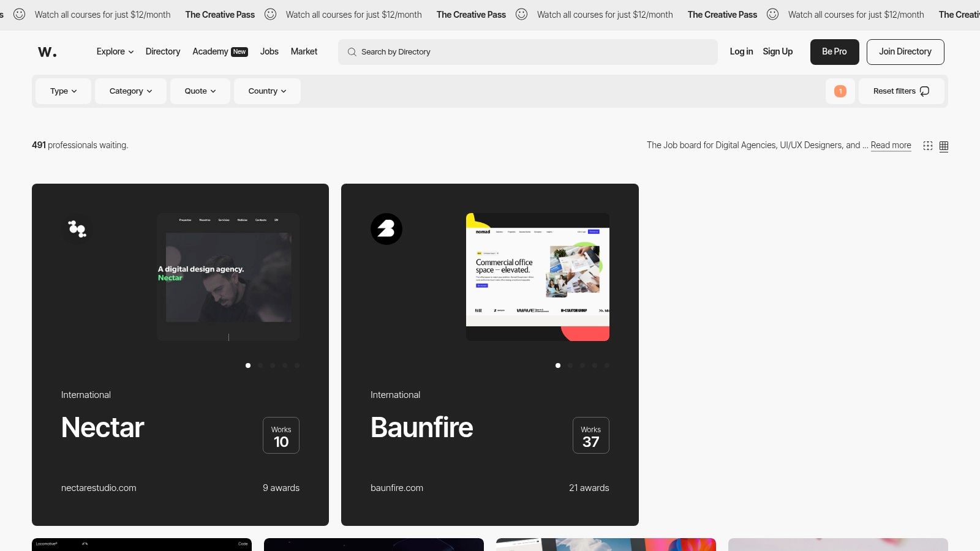Click the w. logo to go home

tap(48, 51)
